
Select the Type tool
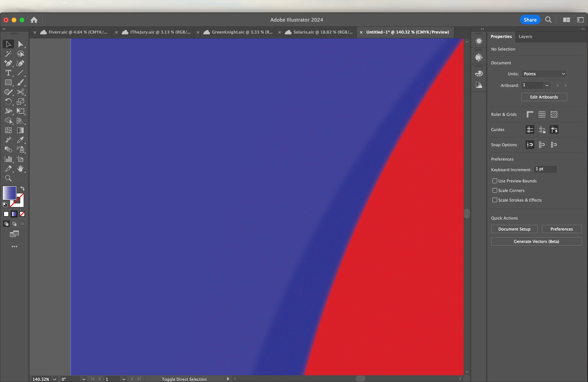[x=8, y=73]
